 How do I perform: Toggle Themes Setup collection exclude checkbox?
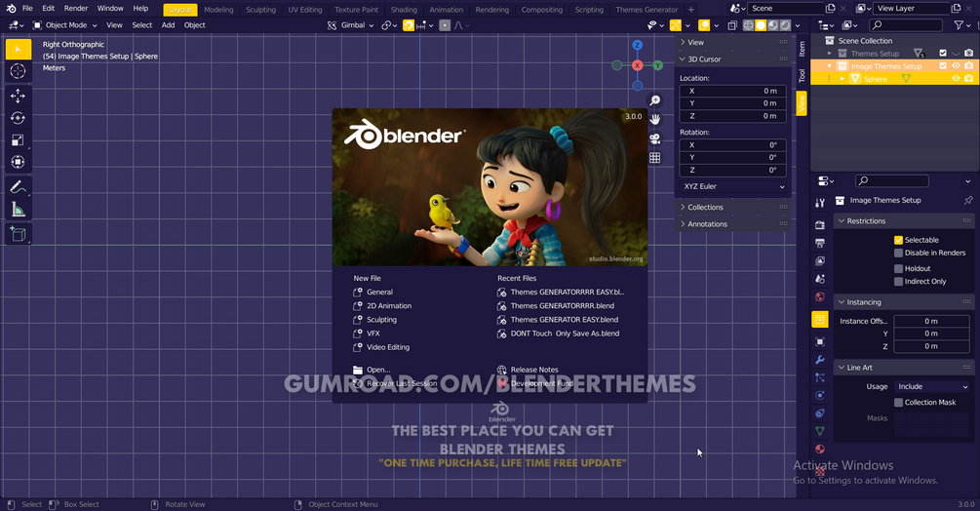tap(943, 53)
